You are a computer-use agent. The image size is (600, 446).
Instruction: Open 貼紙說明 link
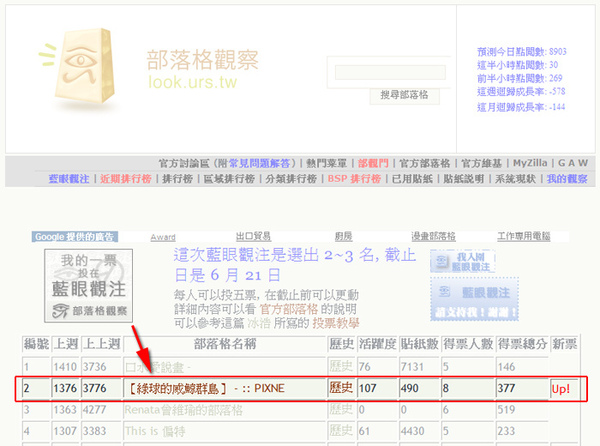464,179
